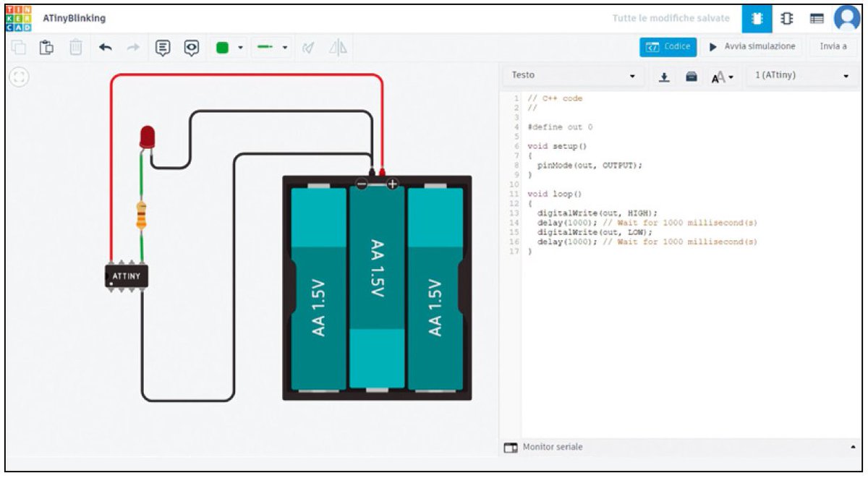Select the red LED on the canvas
The image size is (868, 478).
(x=147, y=136)
